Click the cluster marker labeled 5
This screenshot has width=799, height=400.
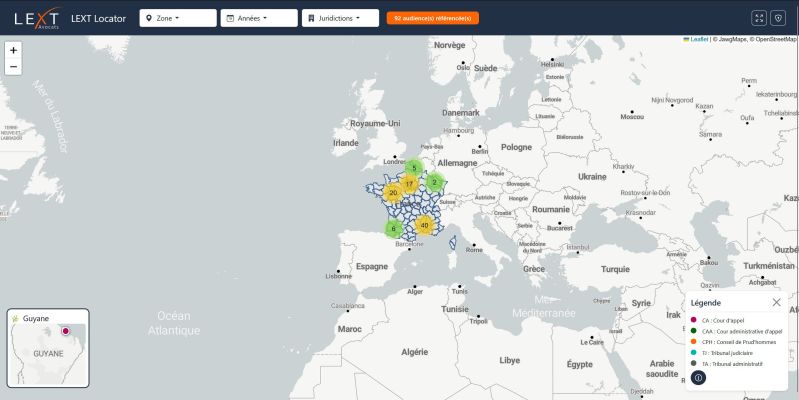[x=414, y=168]
